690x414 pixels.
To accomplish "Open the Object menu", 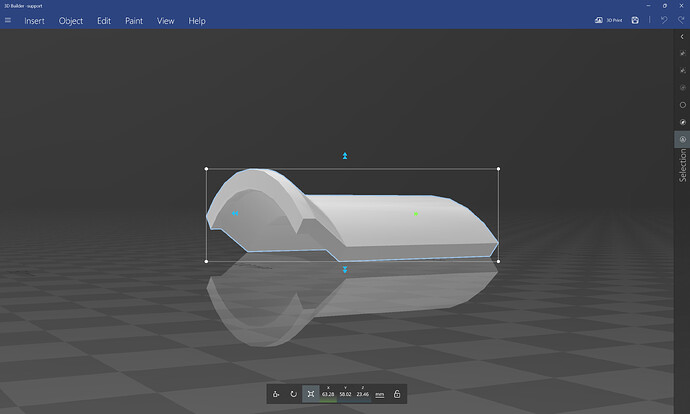I will 71,21.
